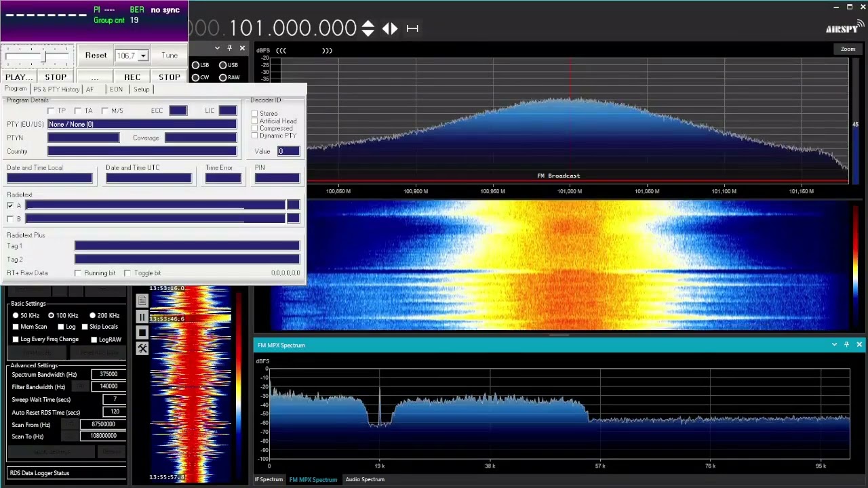Click the frequency step up/down arrows icon
Screen dimensions: 868x488
[368, 28]
